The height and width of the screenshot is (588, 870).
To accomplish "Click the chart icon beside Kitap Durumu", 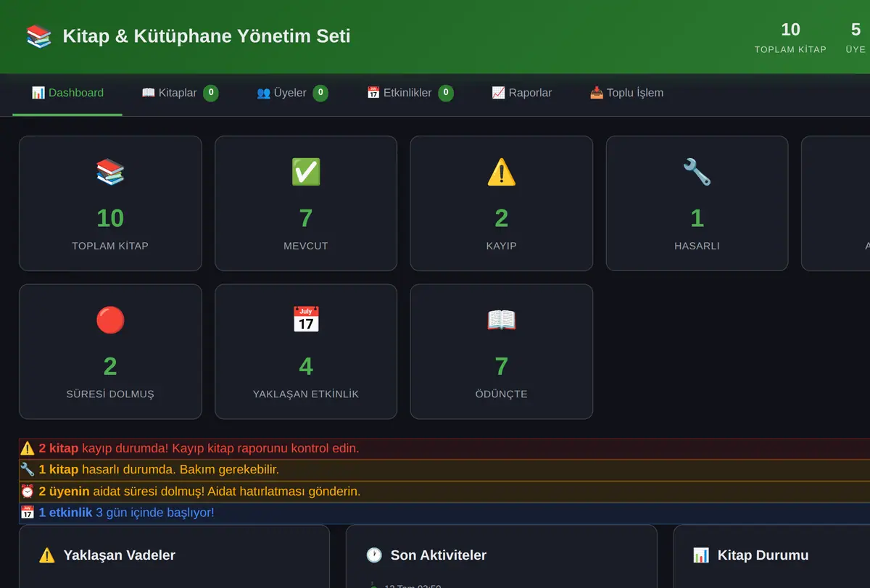I will [701, 555].
